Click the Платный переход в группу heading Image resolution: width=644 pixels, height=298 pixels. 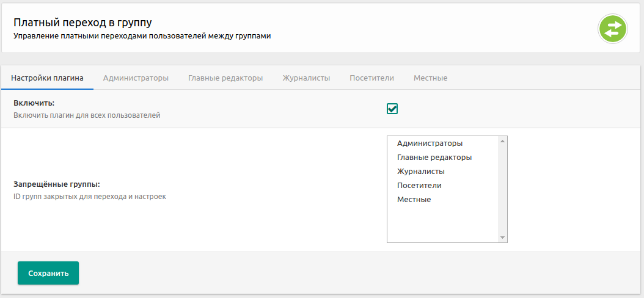pyautogui.click(x=82, y=23)
